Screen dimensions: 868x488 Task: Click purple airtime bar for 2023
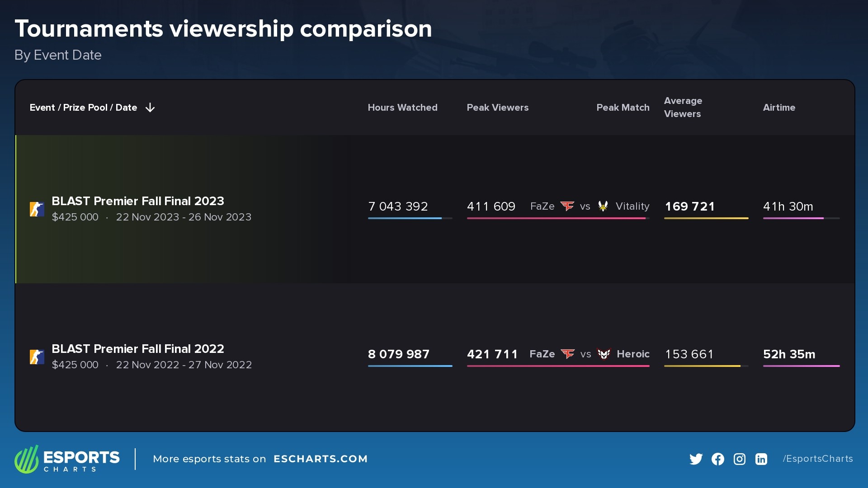[x=802, y=218]
